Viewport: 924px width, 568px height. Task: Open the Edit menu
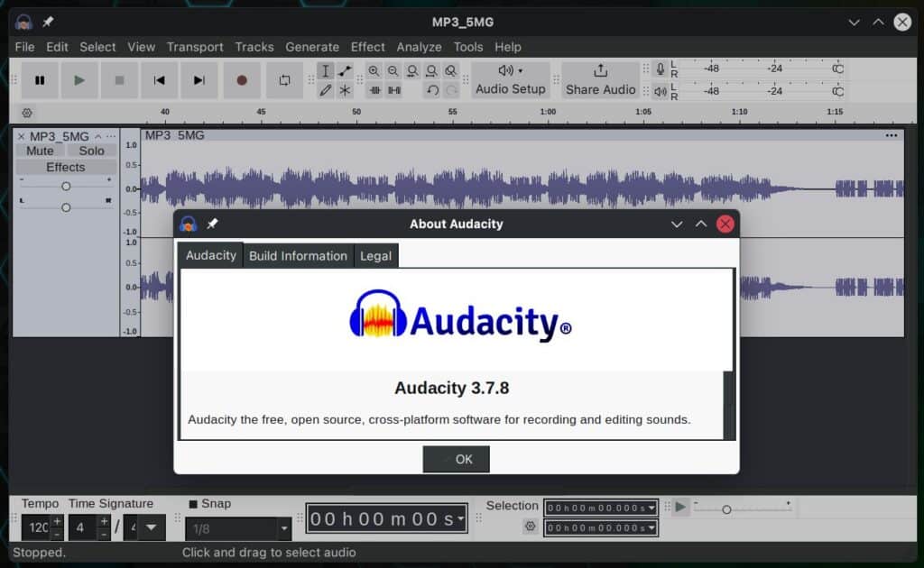[x=57, y=47]
